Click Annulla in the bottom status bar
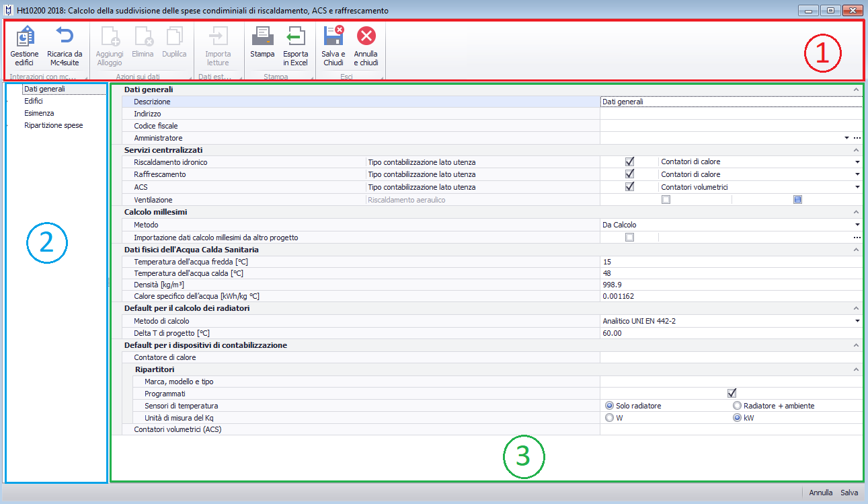Viewport: 868px width, 504px height. click(x=820, y=493)
